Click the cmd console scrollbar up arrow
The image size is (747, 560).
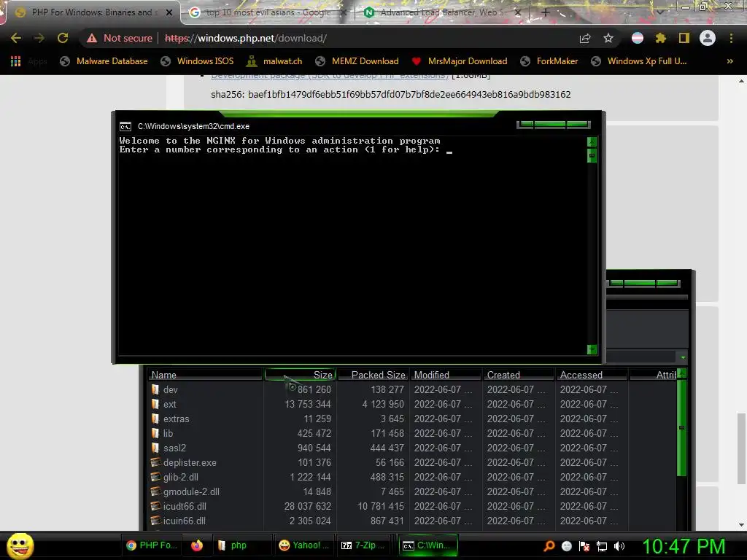click(x=592, y=142)
